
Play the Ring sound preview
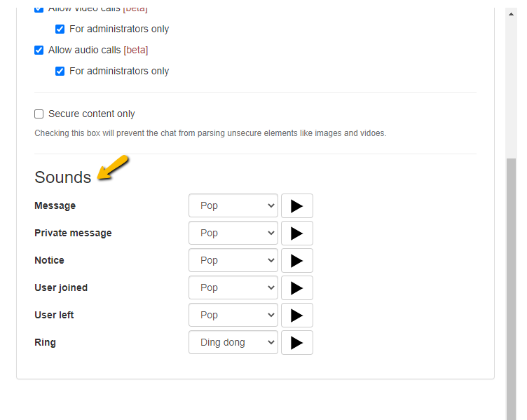[296, 343]
